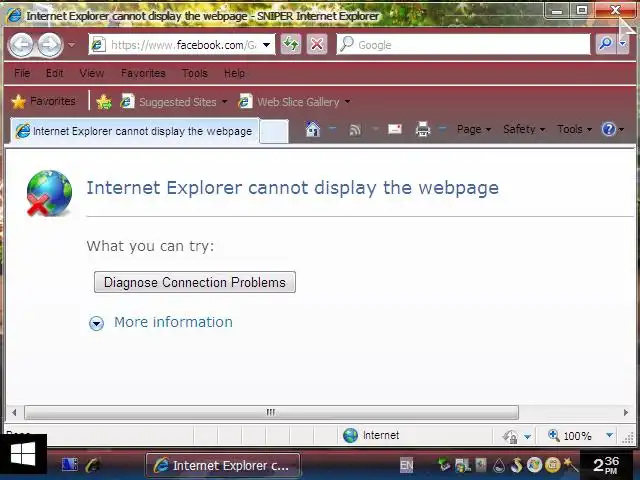Click the More information link

click(x=173, y=322)
